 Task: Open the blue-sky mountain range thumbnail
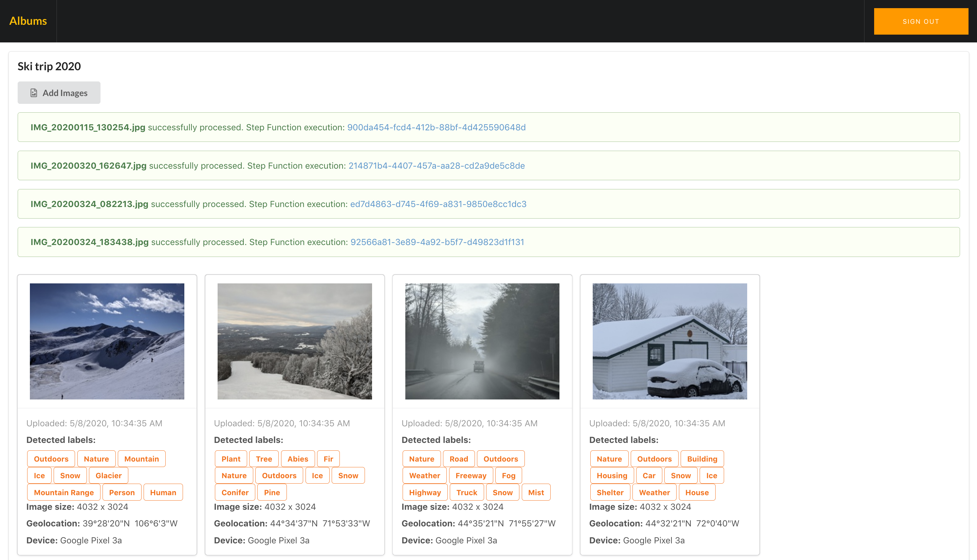coord(107,341)
